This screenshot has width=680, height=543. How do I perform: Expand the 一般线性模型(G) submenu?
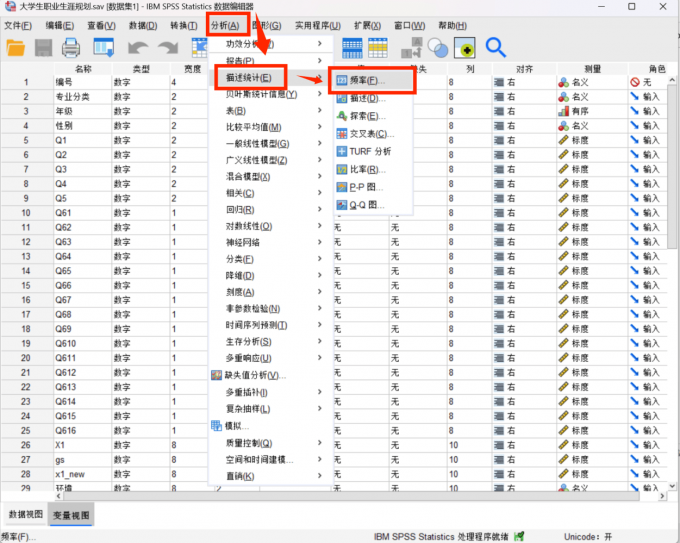[271, 144]
